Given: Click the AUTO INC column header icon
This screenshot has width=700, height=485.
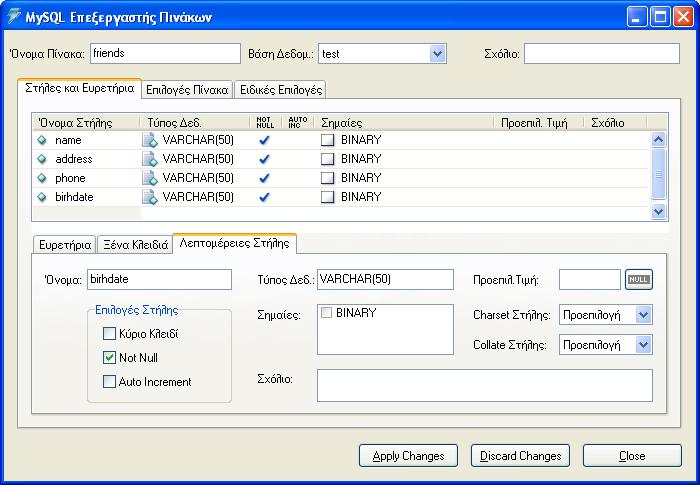Looking at the screenshot, I should click(298, 122).
